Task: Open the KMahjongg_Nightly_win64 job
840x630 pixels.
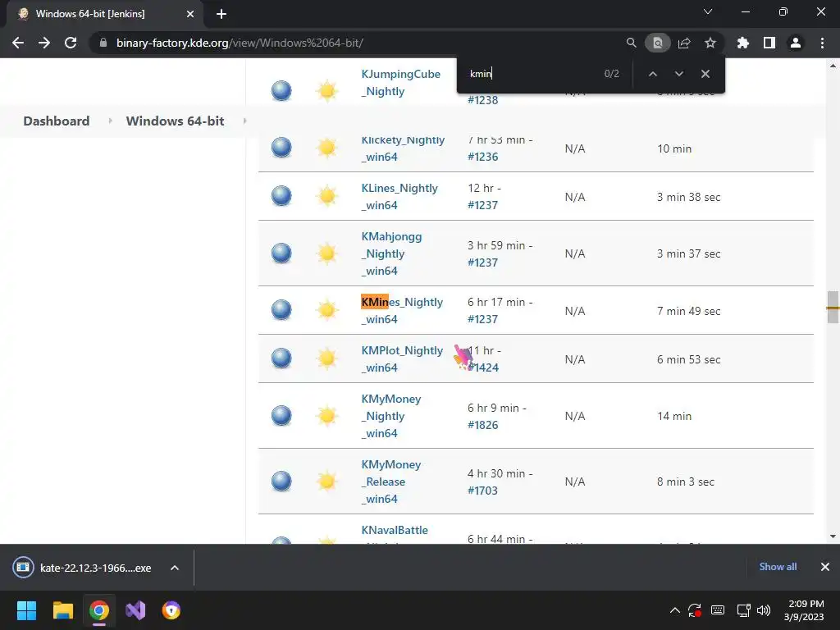Action: tap(391, 253)
